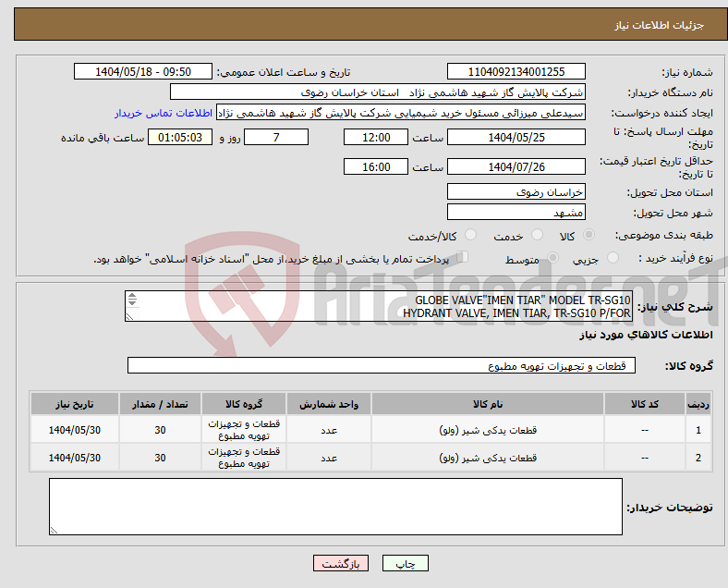Click row 2 item name قطعات یدکی شیر
728x588 pixels.
click(488, 458)
